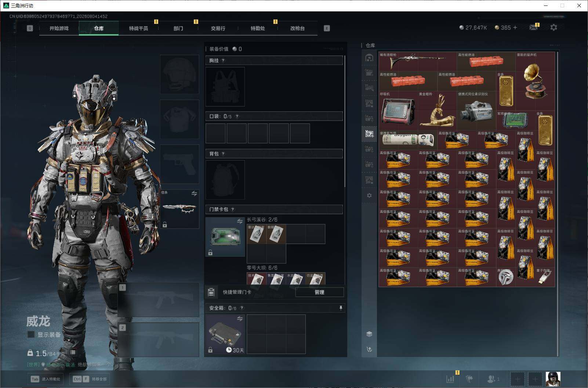
Task: Open the help icon next to 门禁卡包
Action: tap(233, 209)
